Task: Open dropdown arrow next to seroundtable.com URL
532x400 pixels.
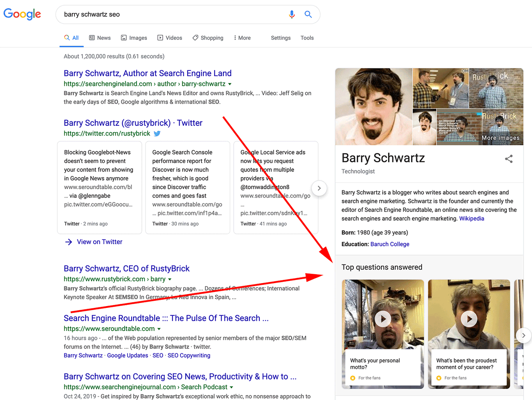Action: coord(159,329)
